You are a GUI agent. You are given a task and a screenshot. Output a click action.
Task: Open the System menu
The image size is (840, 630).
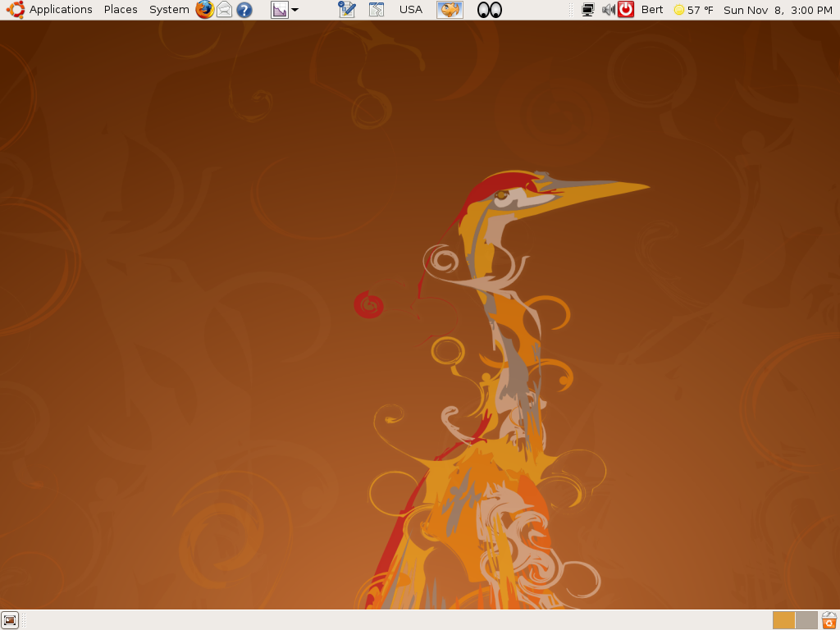click(169, 10)
